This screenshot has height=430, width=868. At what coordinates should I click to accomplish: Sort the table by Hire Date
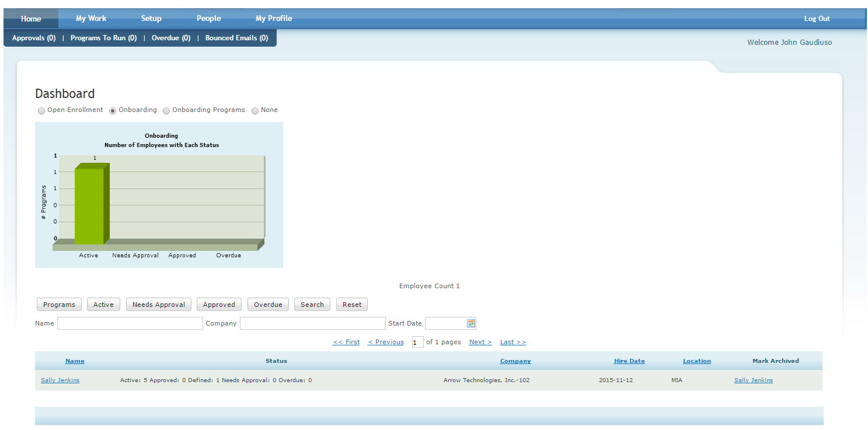pyautogui.click(x=629, y=361)
